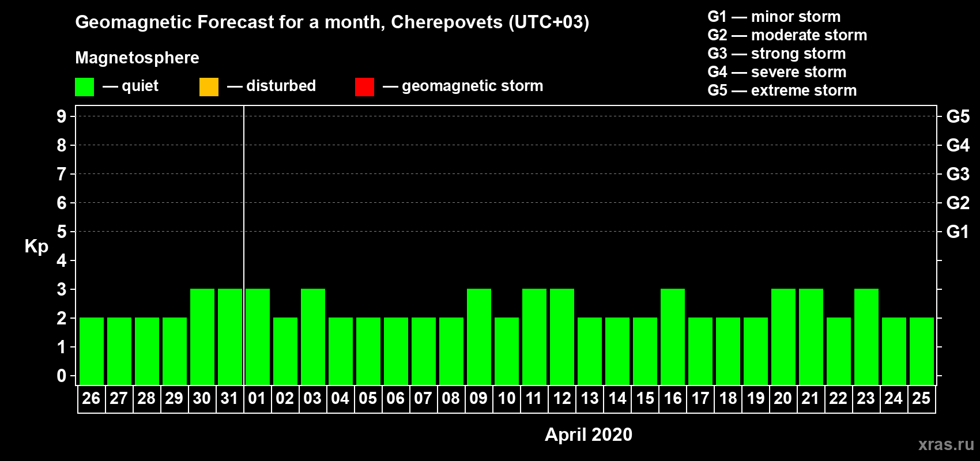Click the G5 label on the right axis
Screen dimensions: 980x461
(x=958, y=116)
